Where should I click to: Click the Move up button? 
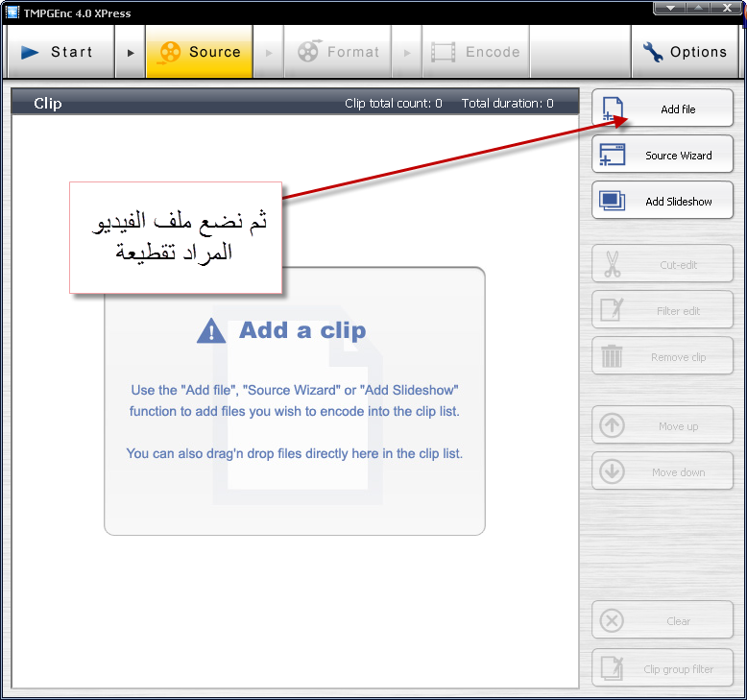pyautogui.click(x=663, y=425)
